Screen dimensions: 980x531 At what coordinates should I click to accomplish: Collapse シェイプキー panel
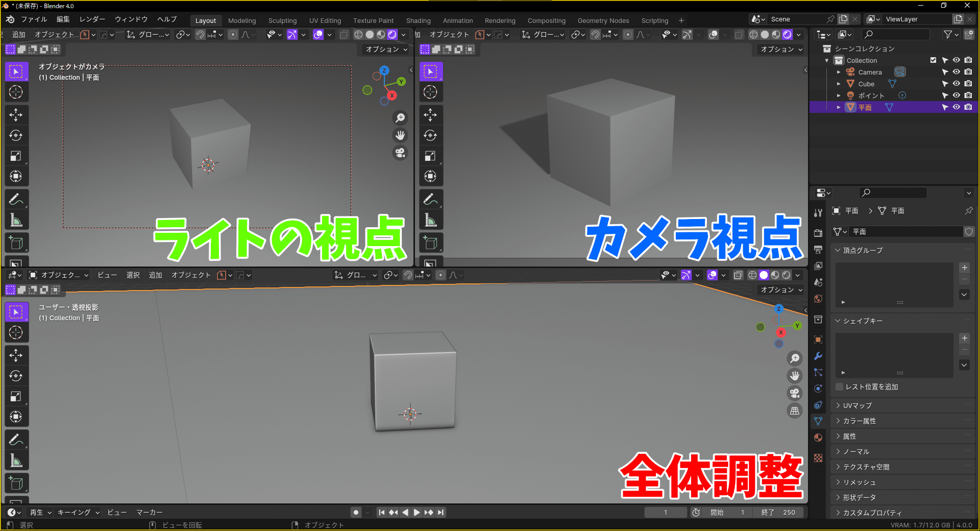[838, 321]
